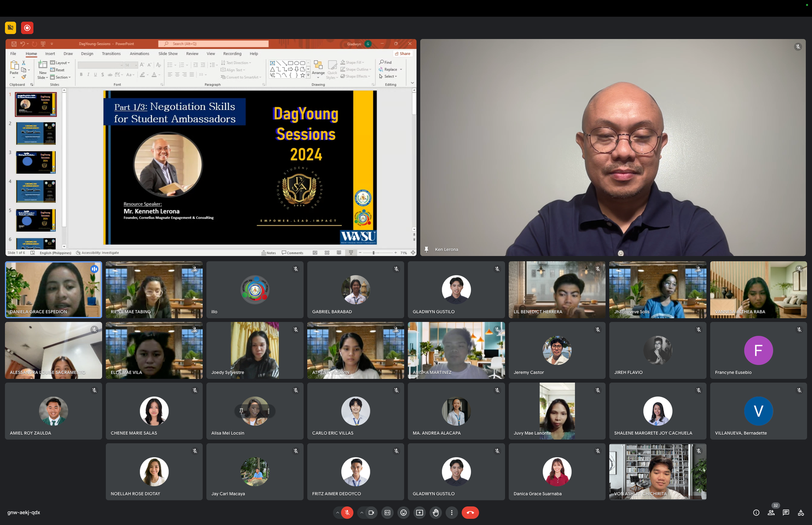812x525 pixels.
Task: Expand video settings arrow beside camera
Action: point(362,513)
